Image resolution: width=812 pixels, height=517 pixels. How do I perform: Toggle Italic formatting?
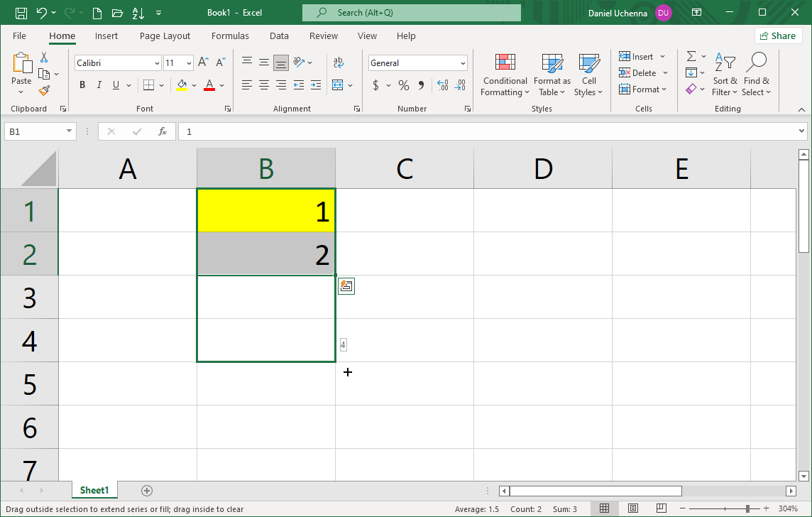(99, 85)
